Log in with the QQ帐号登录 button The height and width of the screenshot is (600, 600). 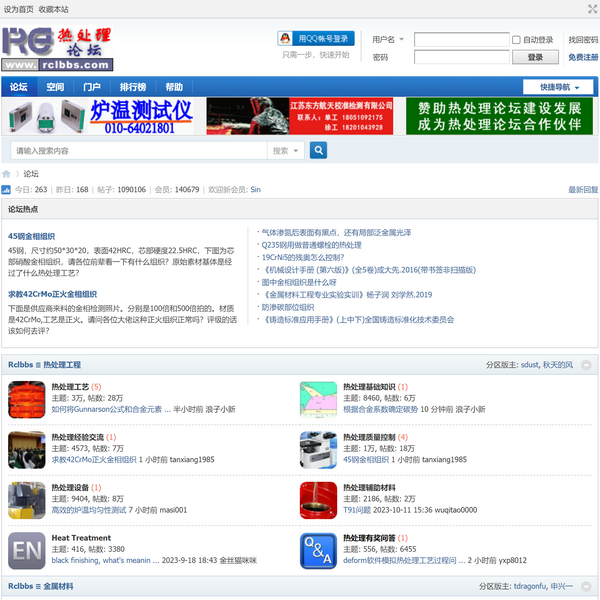click(x=316, y=39)
